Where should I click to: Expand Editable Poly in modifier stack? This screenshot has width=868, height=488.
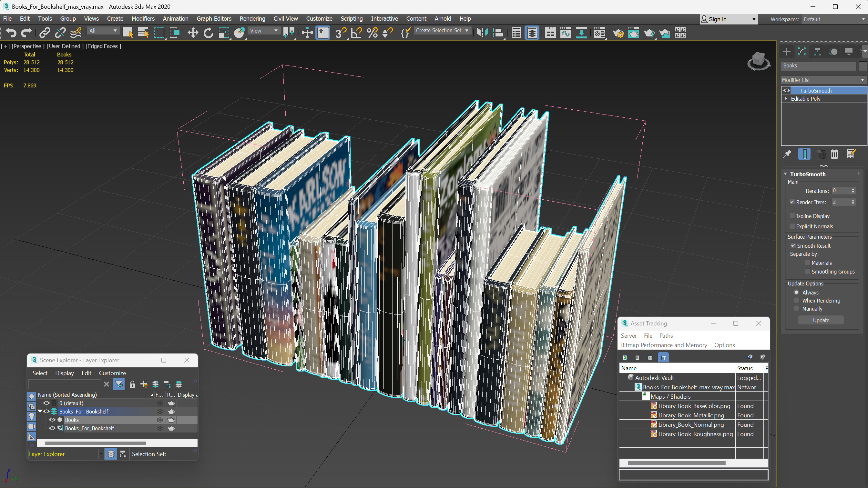(x=786, y=98)
